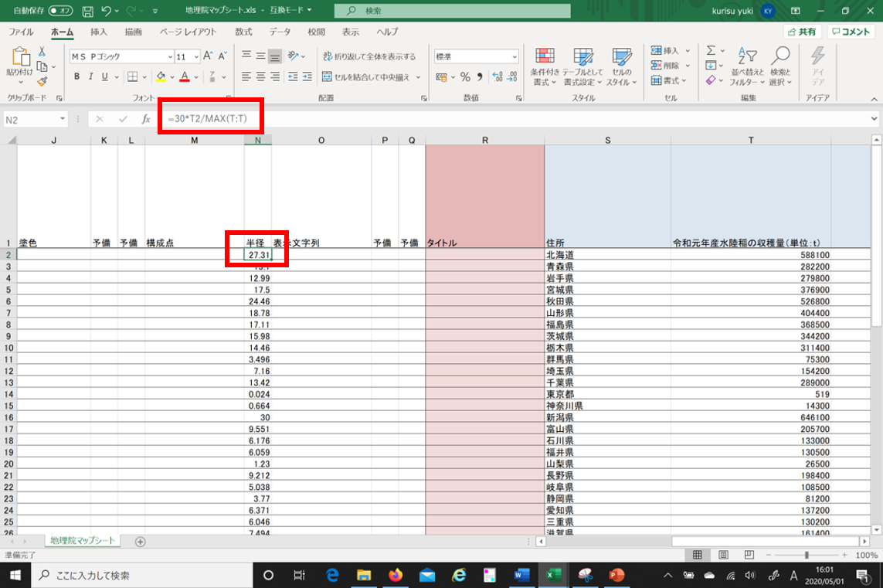Open the font name dropdown
Image resolution: width=883 pixels, height=588 pixels.
pos(169,56)
